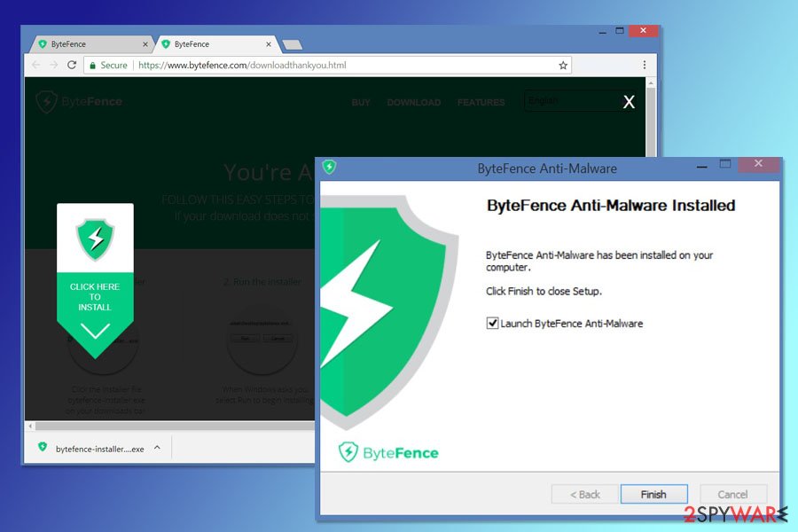Go back in the browser
The image size is (798, 532).
click(x=35, y=65)
